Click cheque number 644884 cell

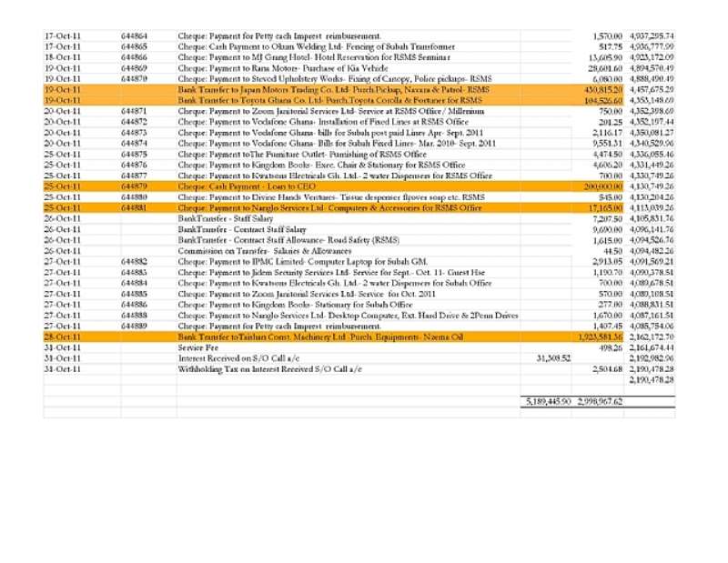click(x=134, y=283)
